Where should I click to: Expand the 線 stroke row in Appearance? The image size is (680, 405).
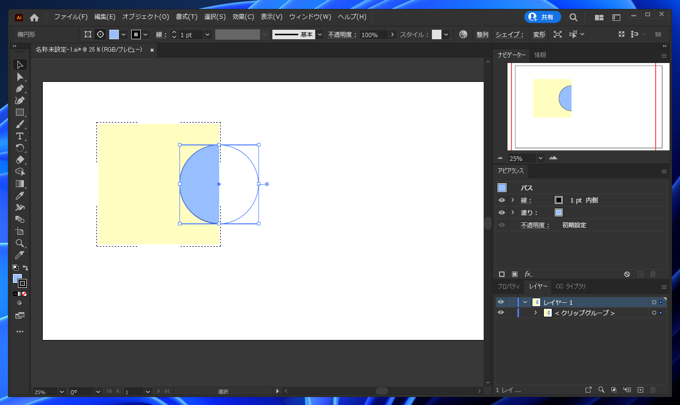pos(513,200)
